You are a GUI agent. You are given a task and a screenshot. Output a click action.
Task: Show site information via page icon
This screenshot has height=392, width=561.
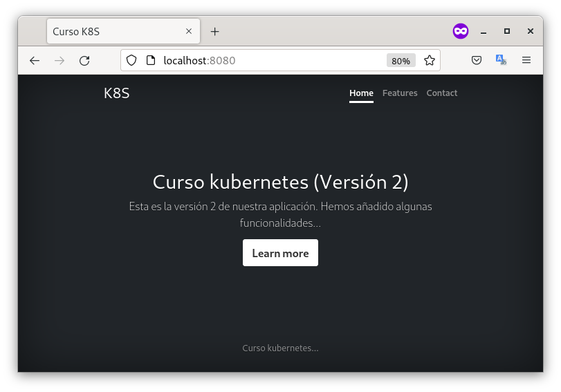(x=150, y=61)
